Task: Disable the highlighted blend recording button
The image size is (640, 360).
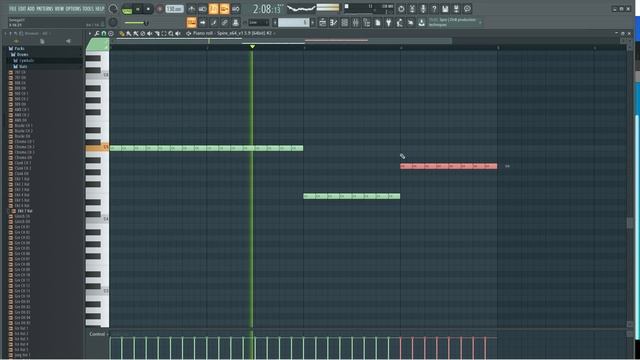Action: pos(224,9)
